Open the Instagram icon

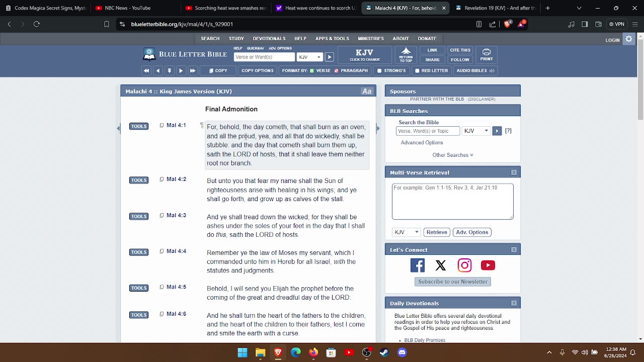[464, 265]
